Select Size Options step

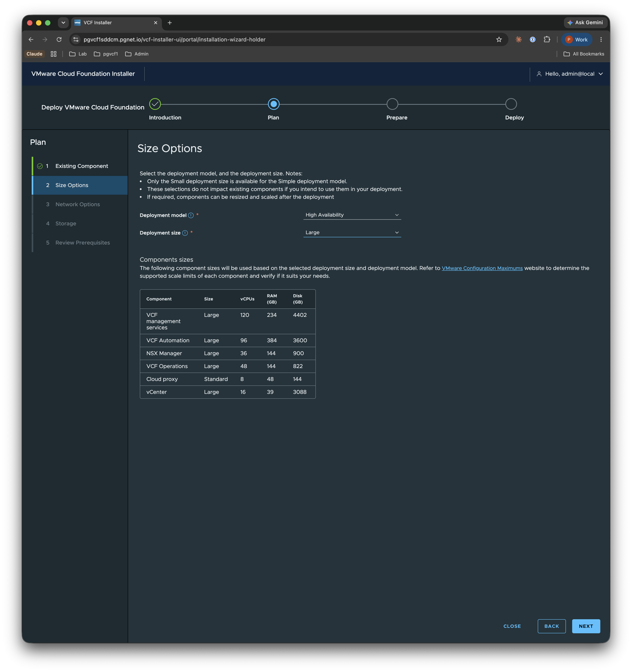(80, 185)
